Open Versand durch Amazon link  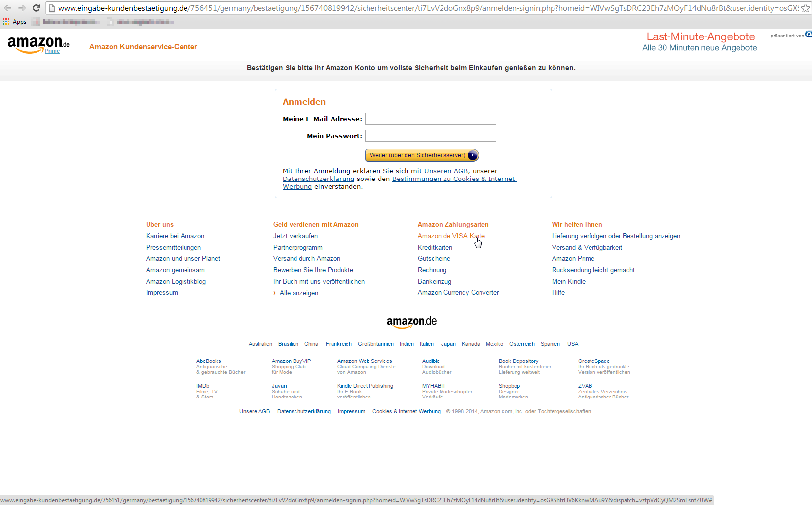307,259
